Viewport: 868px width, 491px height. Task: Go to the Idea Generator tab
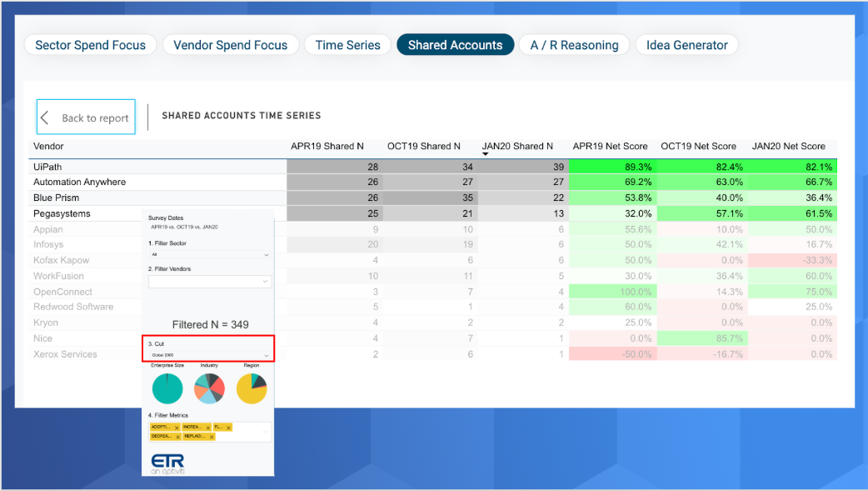pos(687,45)
